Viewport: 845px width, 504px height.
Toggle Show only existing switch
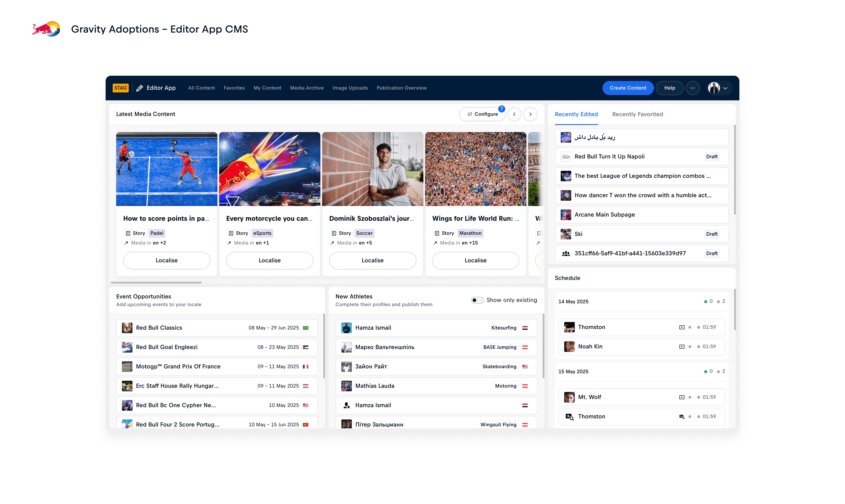point(477,300)
